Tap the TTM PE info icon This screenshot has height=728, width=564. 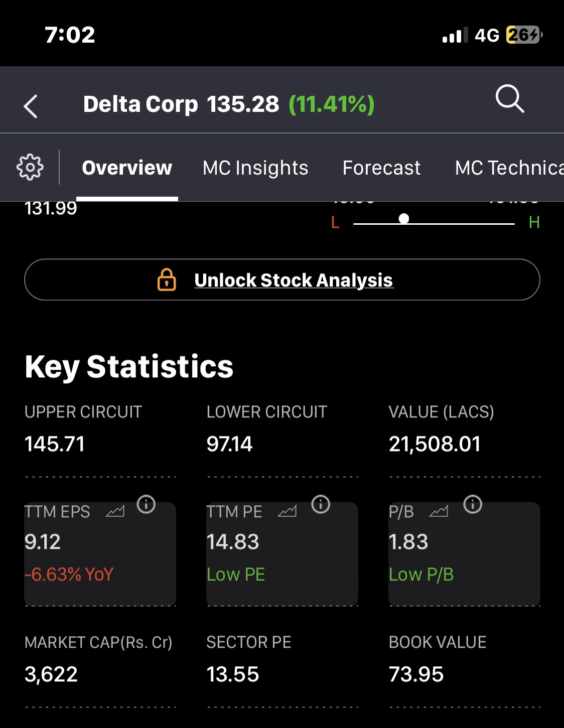click(321, 504)
